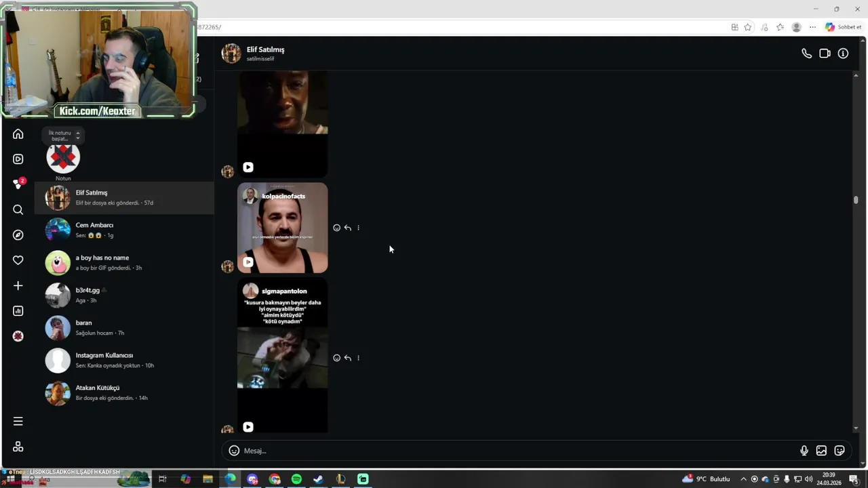Open Edge Settings and more menu
This screenshot has width=868, height=488.
point(812,27)
